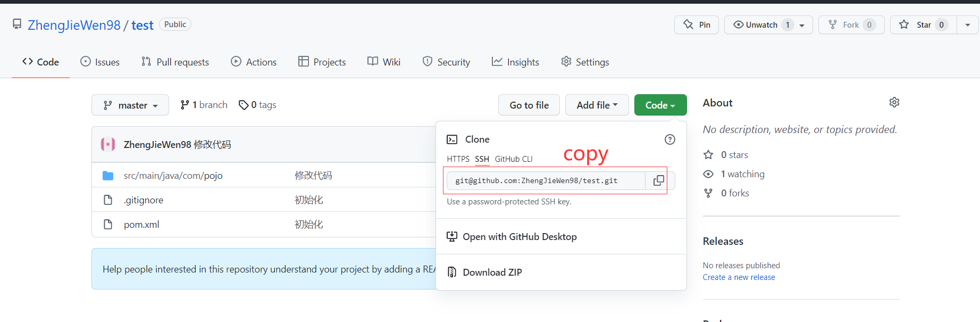Select SSH clone method
This screenshot has height=322, width=980.
(x=482, y=159)
